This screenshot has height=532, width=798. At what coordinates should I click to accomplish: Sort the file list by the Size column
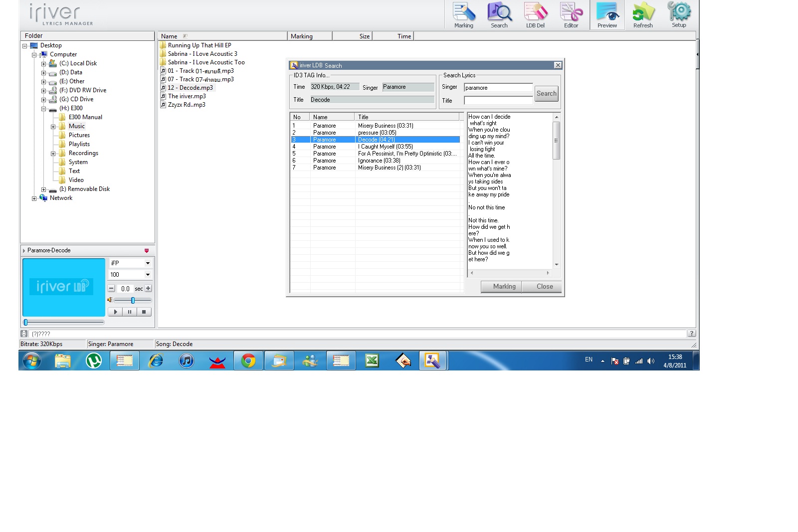pos(352,36)
